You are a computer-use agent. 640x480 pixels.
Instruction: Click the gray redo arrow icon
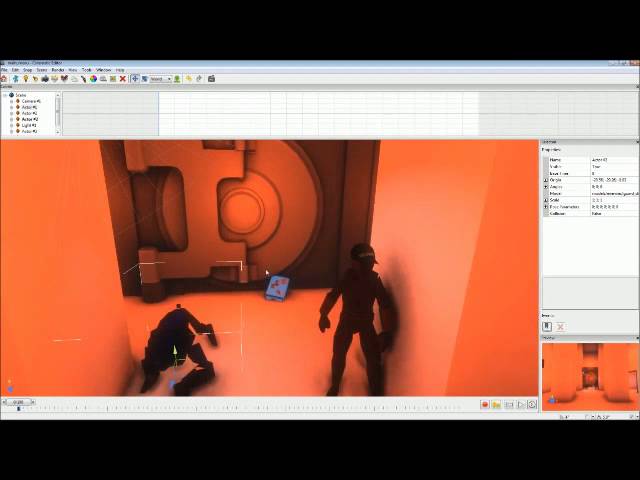click(199, 79)
